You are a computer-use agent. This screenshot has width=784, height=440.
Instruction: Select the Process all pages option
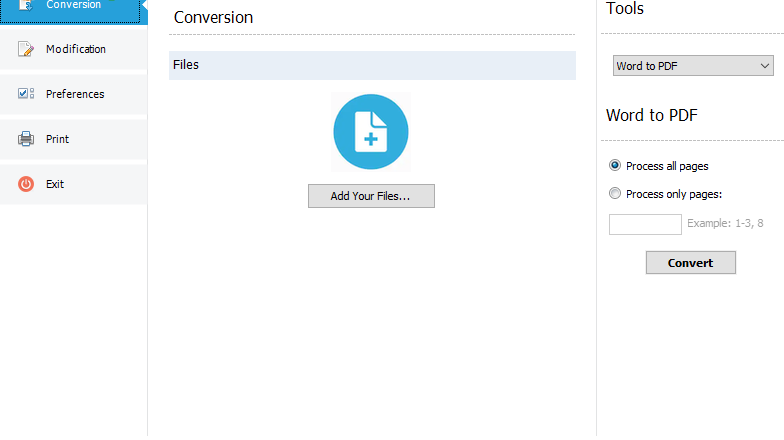658,166
